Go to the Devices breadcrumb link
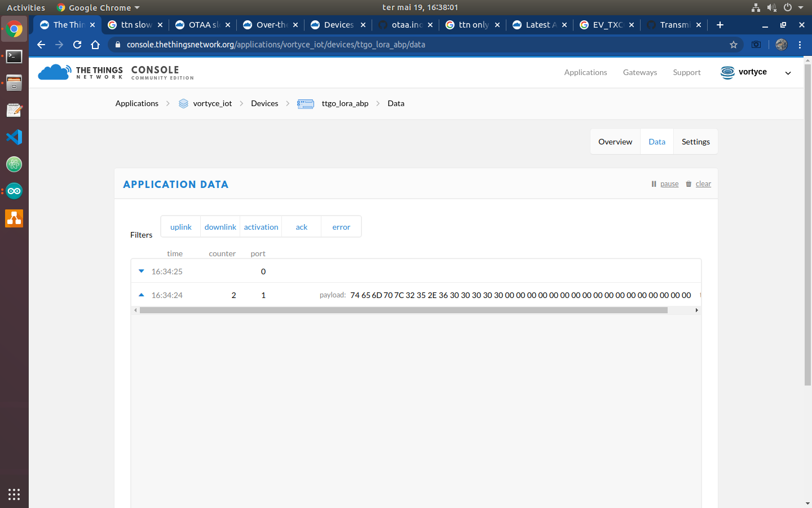Screen dimensions: 812x508 (x=264, y=103)
